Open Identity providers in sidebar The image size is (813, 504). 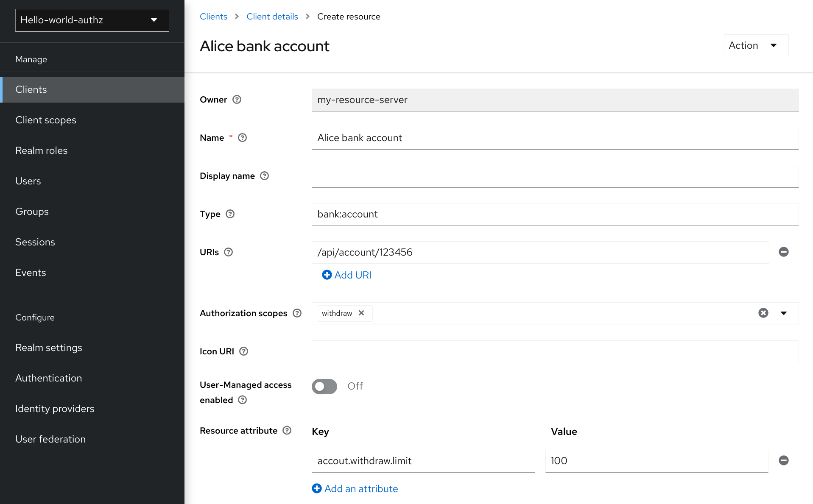55,409
